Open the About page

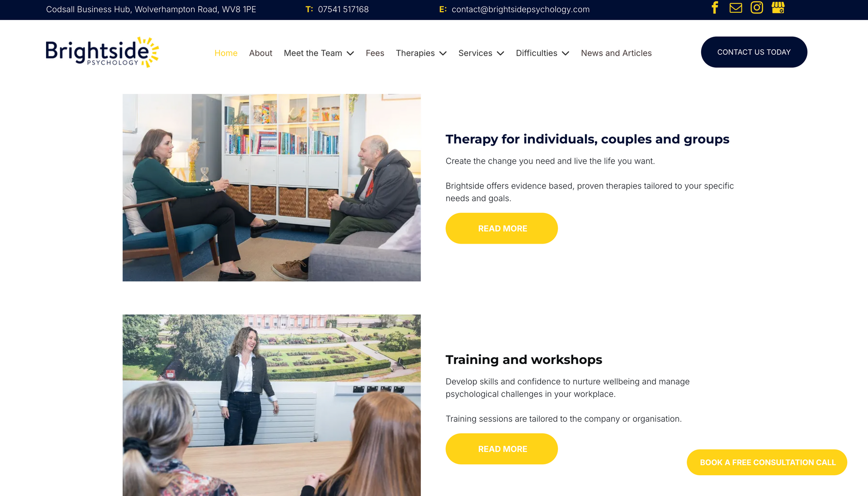click(260, 53)
